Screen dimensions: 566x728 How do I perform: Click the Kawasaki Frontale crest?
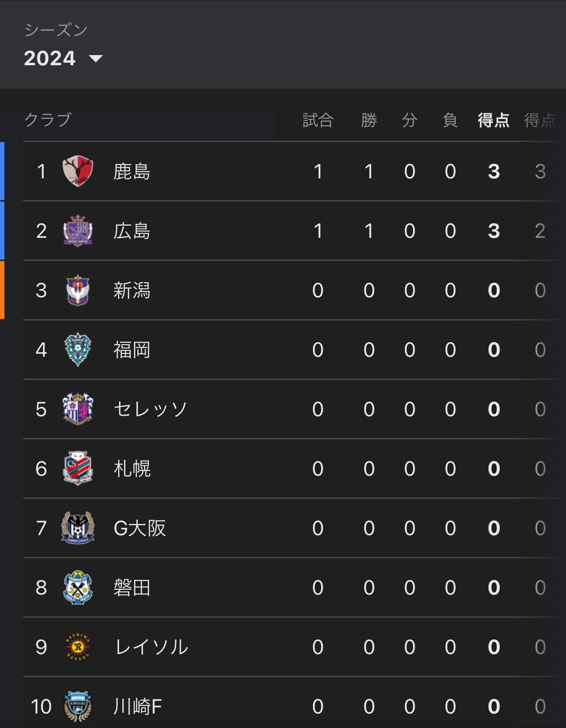click(x=78, y=706)
